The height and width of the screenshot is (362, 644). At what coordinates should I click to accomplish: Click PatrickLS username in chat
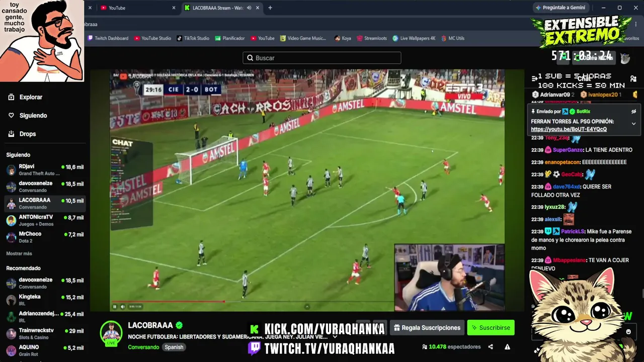pos(573,231)
